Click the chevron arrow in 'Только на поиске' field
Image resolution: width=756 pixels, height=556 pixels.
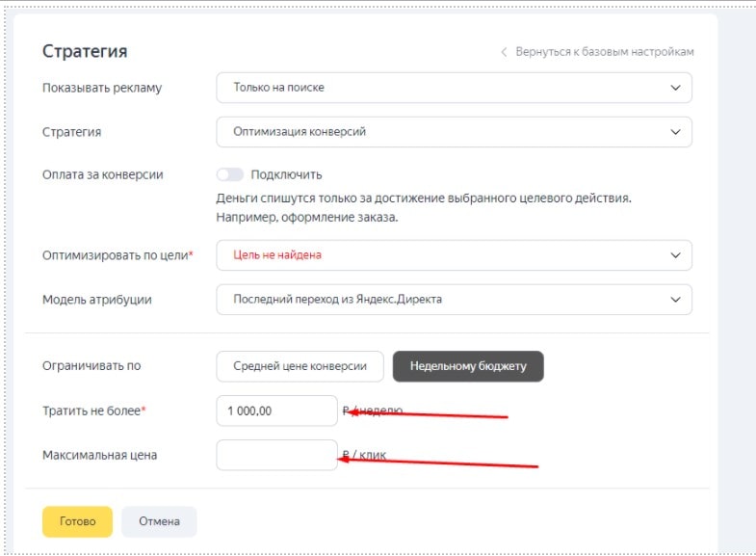pos(674,88)
